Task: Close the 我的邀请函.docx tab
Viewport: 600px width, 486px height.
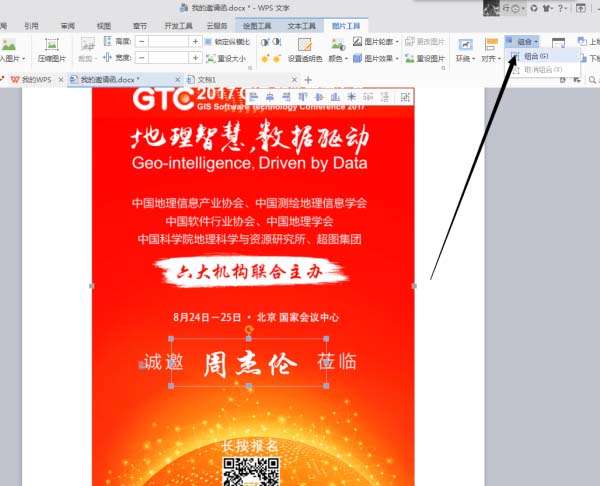Action: point(178,80)
